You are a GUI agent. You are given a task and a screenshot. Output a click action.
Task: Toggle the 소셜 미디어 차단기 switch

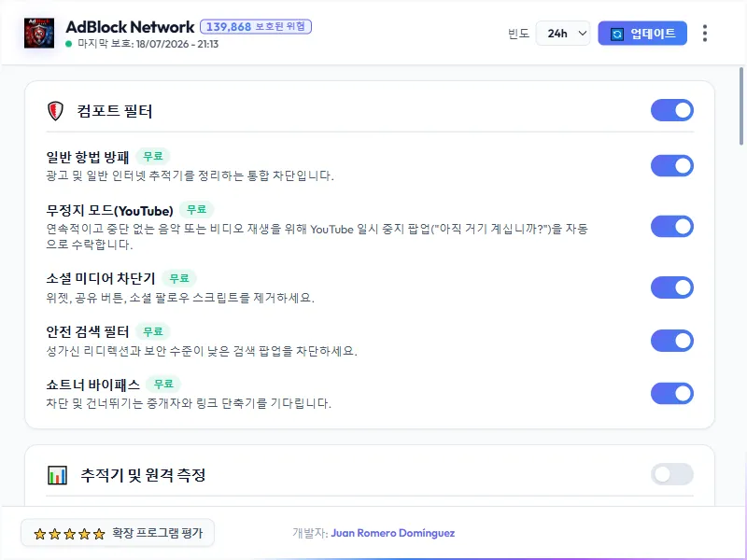tap(671, 287)
